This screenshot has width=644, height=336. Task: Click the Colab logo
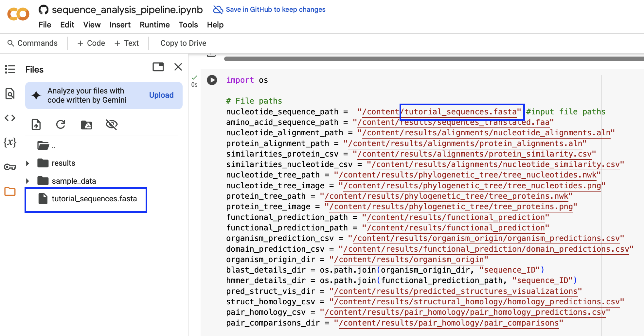18,14
